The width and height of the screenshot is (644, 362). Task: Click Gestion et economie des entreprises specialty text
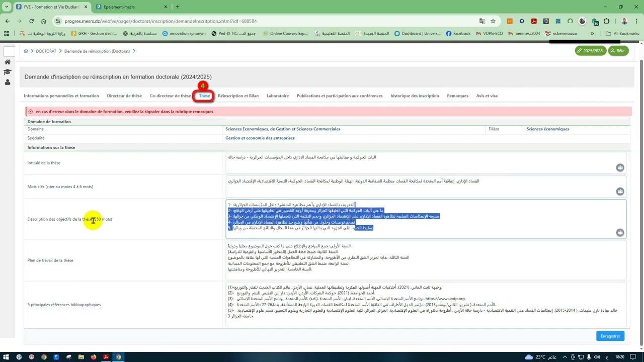(260, 138)
